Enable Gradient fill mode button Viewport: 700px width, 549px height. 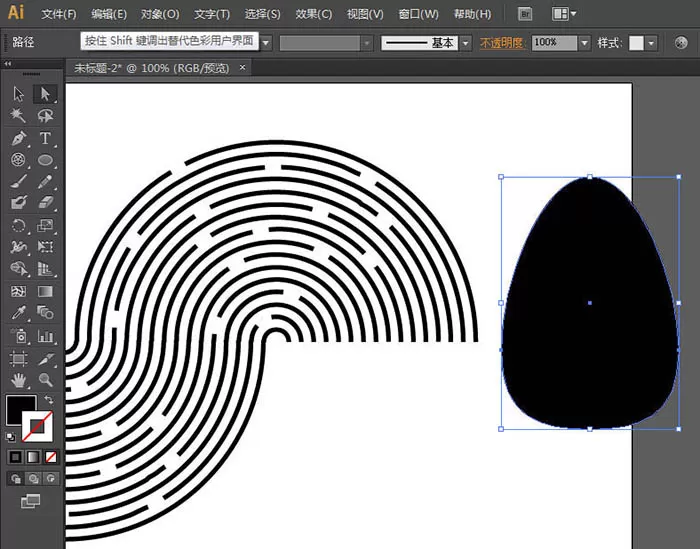click(33, 457)
